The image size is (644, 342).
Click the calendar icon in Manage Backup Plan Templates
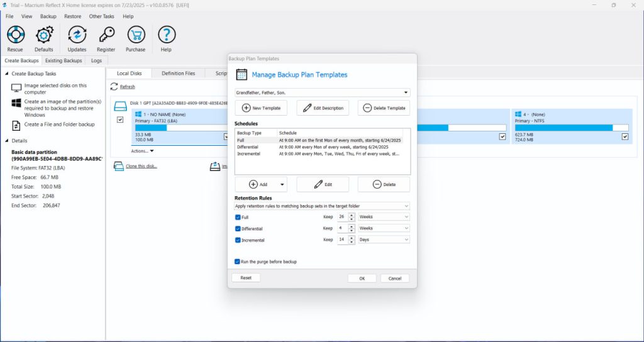[x=241, y=74]
